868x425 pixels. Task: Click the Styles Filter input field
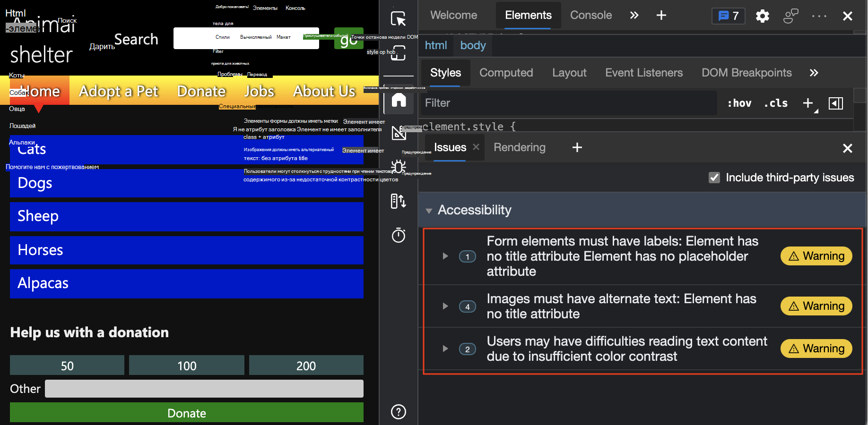coord(567,103)
